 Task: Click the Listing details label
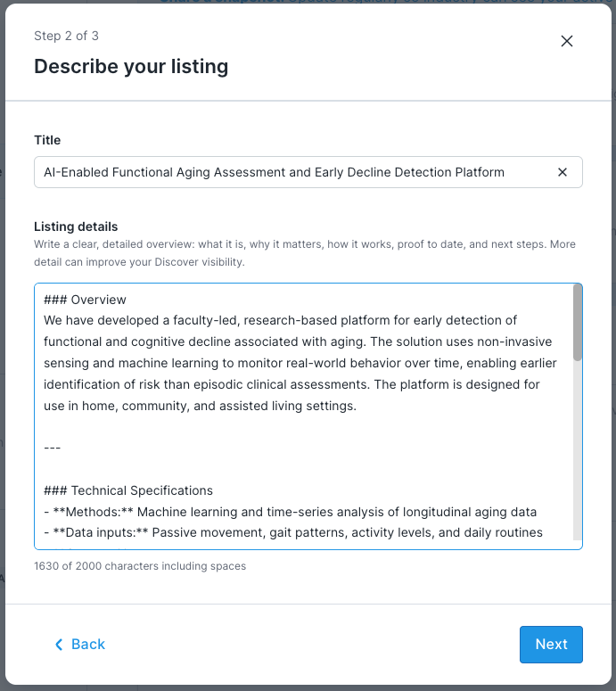[x=76, y=227]
